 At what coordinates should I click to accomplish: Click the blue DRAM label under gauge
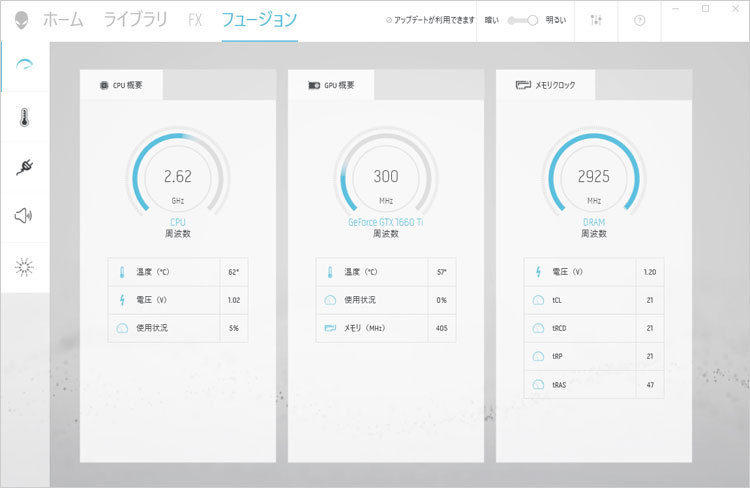tap(594, 222)
